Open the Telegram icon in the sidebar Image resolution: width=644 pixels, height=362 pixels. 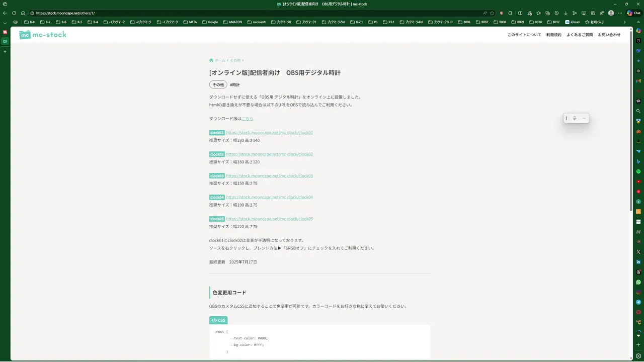pyautogui.click(x=638, y=302)
